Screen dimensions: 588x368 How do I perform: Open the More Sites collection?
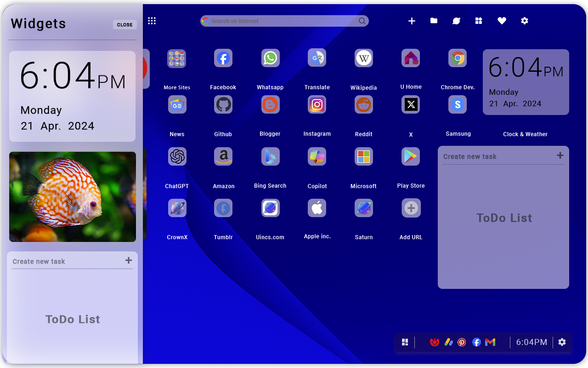coord(177,58)
